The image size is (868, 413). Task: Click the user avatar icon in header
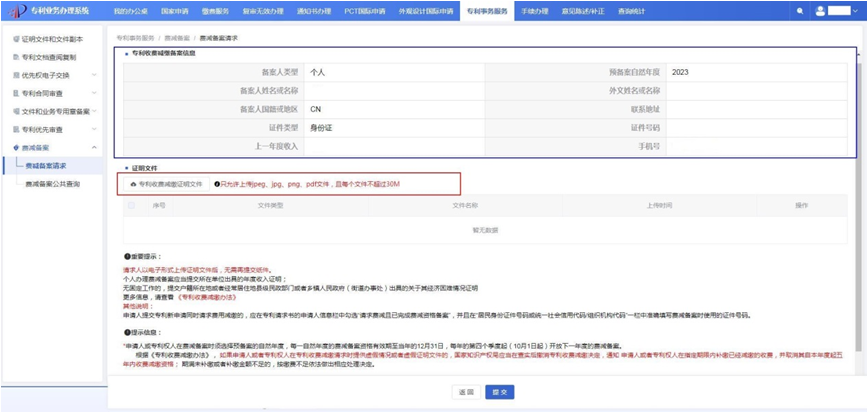tap(820, 11)
